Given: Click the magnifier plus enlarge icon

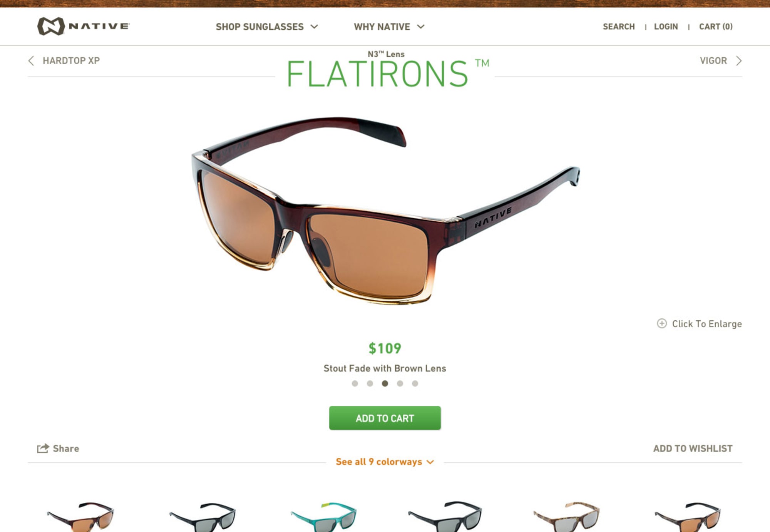Looking at the screenshot, I should click(661, 323).
